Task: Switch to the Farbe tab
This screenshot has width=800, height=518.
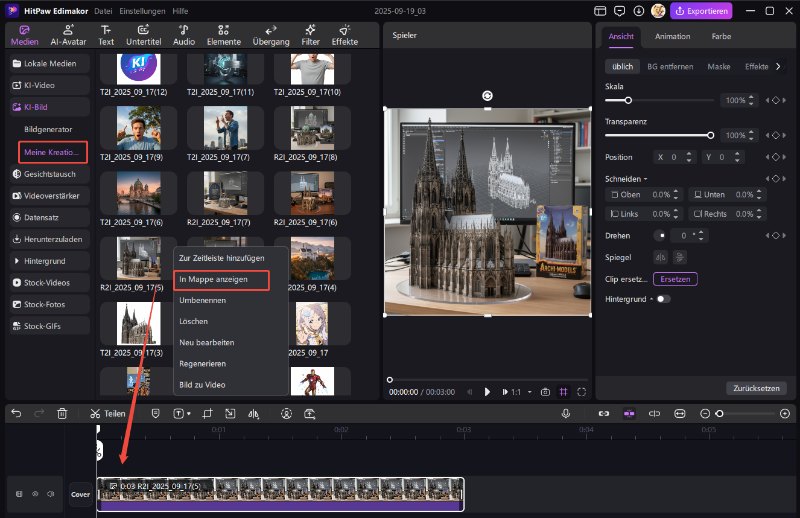Action: [721, 36]
